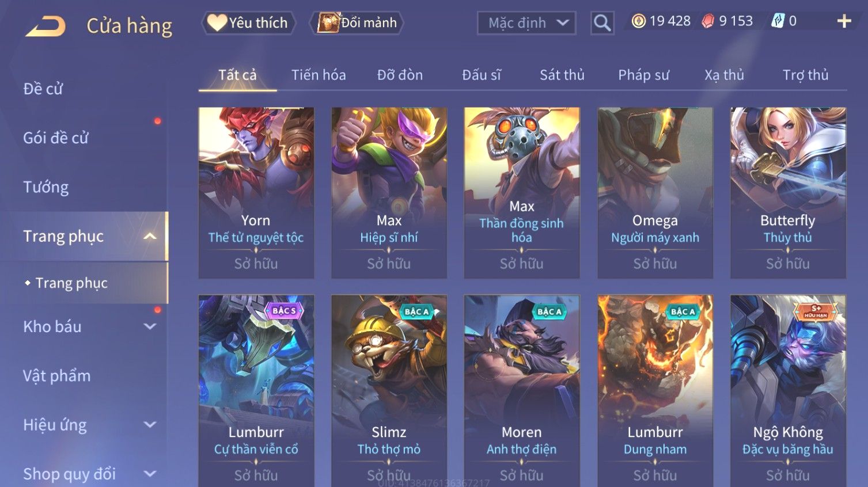Tap the plus icon to add currency
The image size is (868, 487).
[844, 21]
